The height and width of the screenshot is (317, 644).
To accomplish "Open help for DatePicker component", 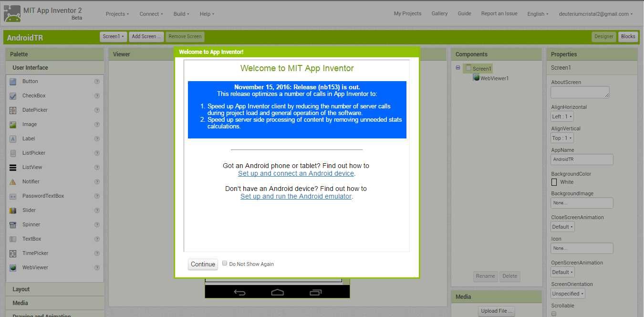I will pos(97,110).
